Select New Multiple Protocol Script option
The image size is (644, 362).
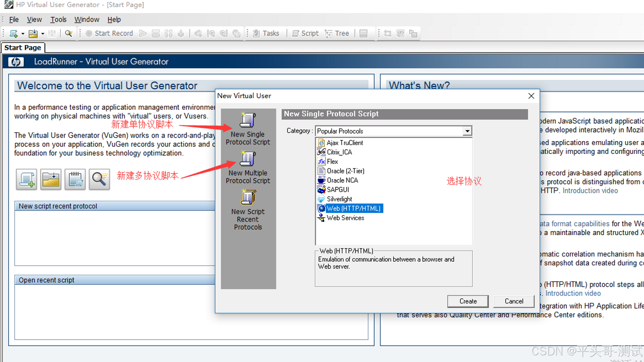tap(248, 167)
